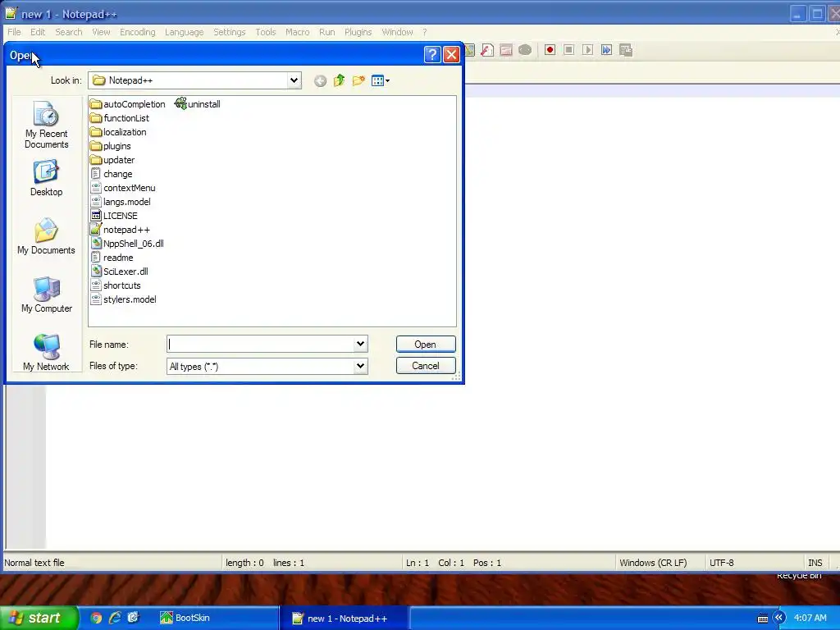
Task: Select the uninstall executable
Action: [x=198, y=104]
